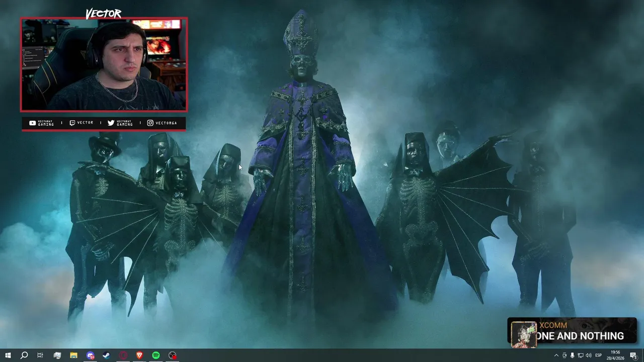
Task: Open Discord with the notification badge
Action: coord(90,355)
